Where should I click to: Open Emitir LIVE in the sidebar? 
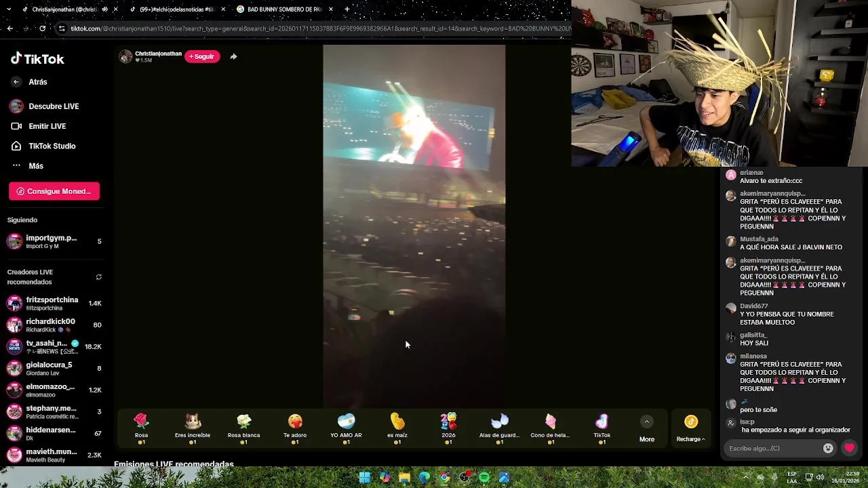[x=39, y=126]
